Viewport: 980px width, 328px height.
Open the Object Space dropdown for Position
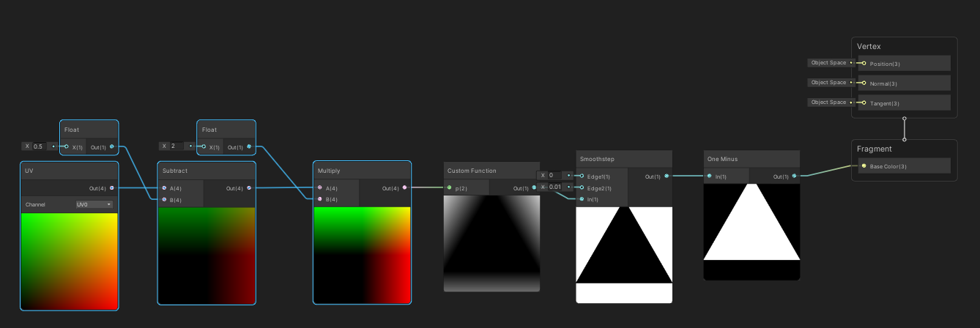pyautogui.click(x=831, y=63)
